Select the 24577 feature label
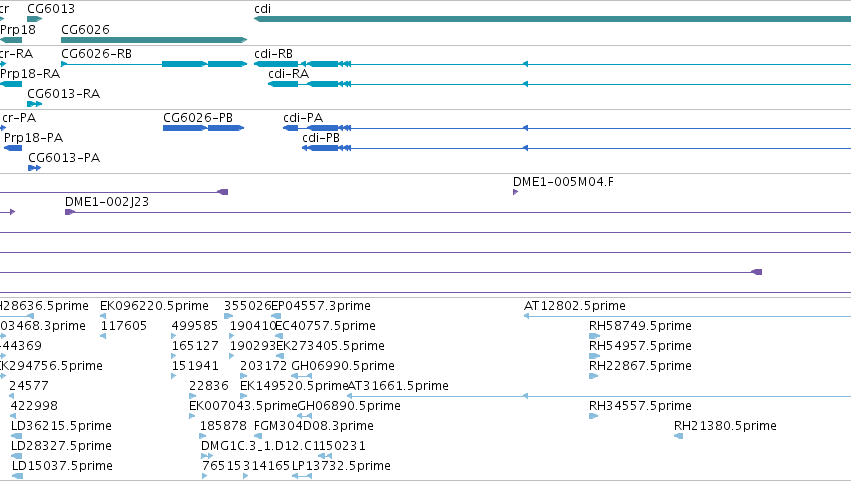The image size is (851, 481). (x=29, y=386)
